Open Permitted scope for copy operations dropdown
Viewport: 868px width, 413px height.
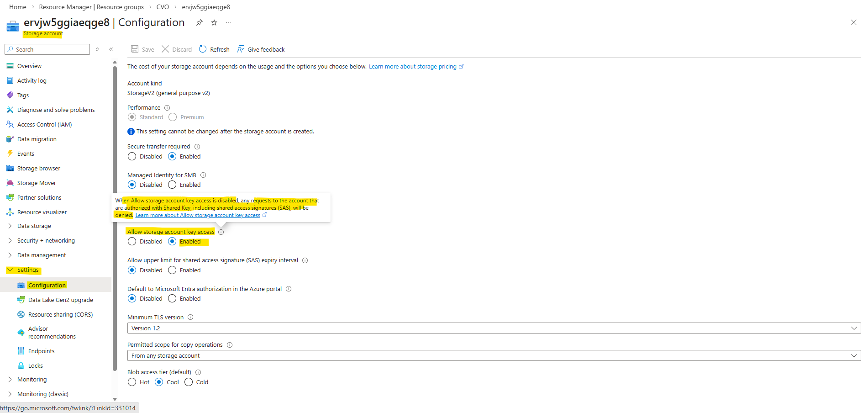(494, 355)
